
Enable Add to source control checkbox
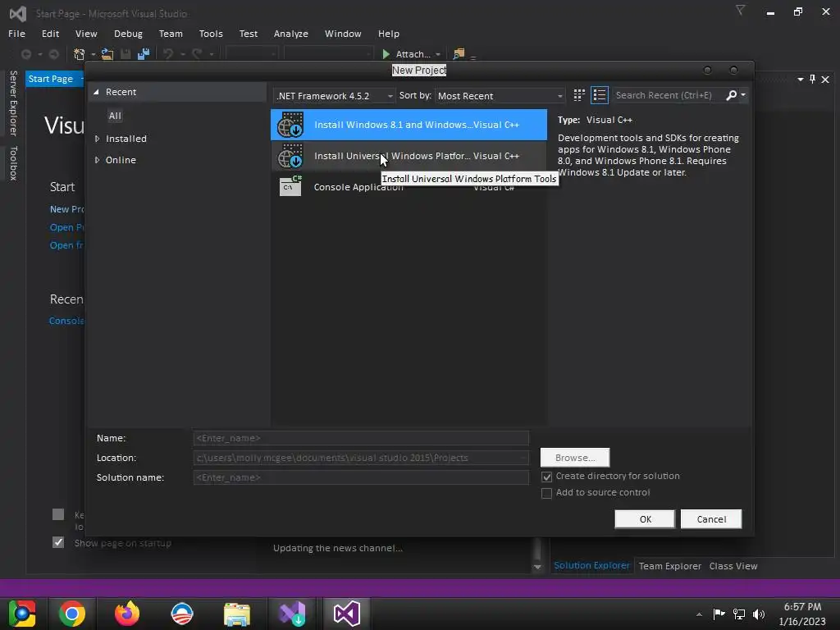coord(546,493)
